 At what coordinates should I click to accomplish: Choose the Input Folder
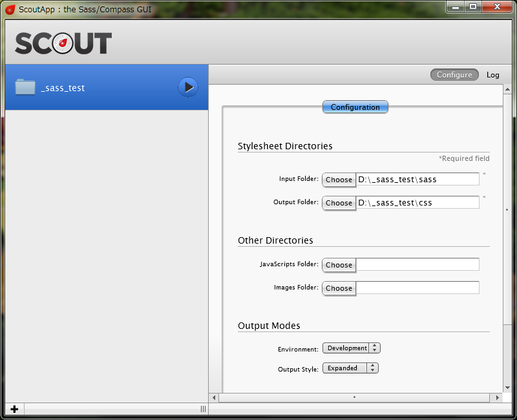click(x=339, y=180)
